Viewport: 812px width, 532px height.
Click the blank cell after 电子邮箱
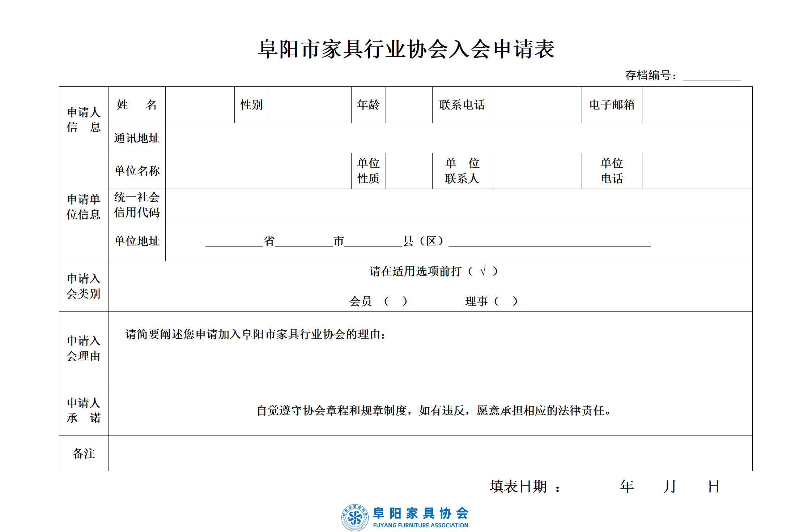coord(697,105)
